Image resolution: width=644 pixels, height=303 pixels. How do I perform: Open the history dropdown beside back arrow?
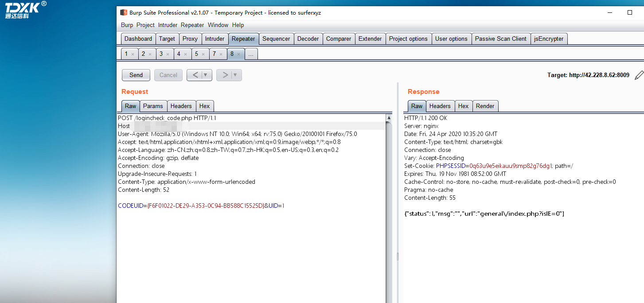click(x=206, y=75)
